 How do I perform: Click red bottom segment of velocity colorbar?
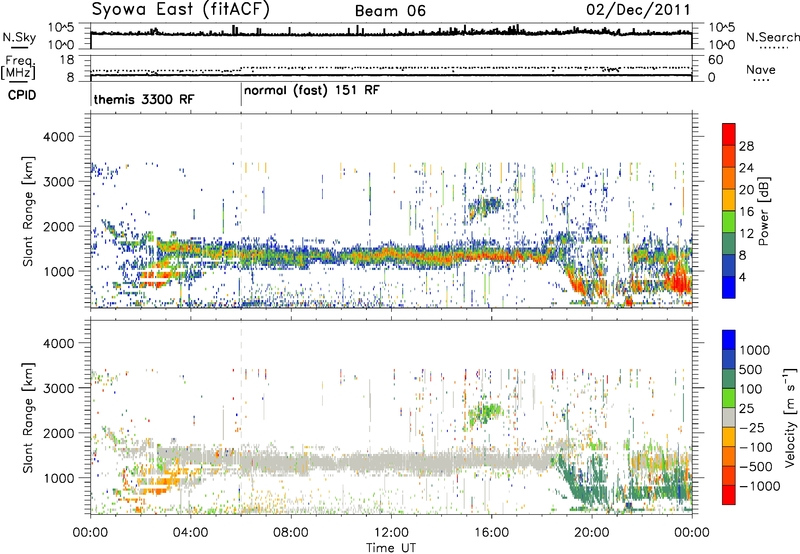(x=729, y=495)
